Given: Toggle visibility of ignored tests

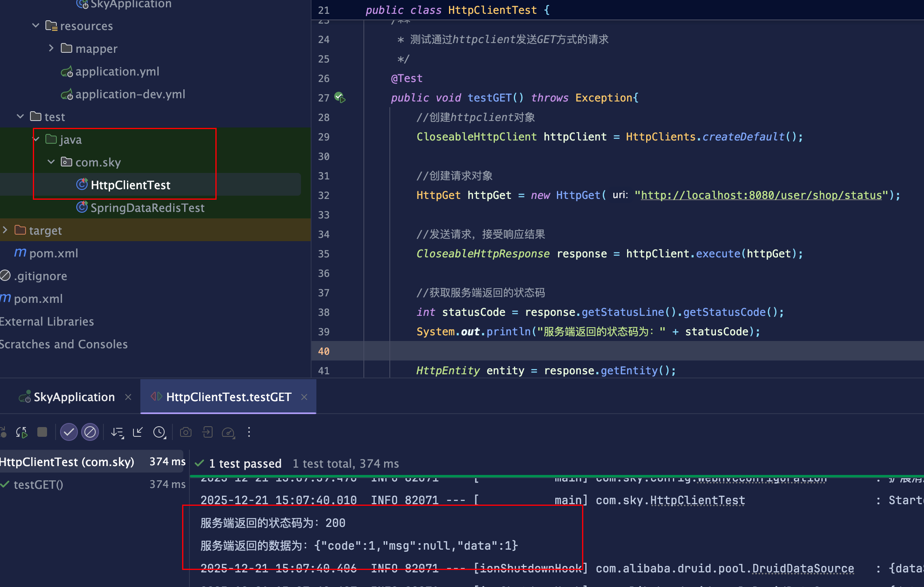Looking at the screenshot, I should 90,432.
